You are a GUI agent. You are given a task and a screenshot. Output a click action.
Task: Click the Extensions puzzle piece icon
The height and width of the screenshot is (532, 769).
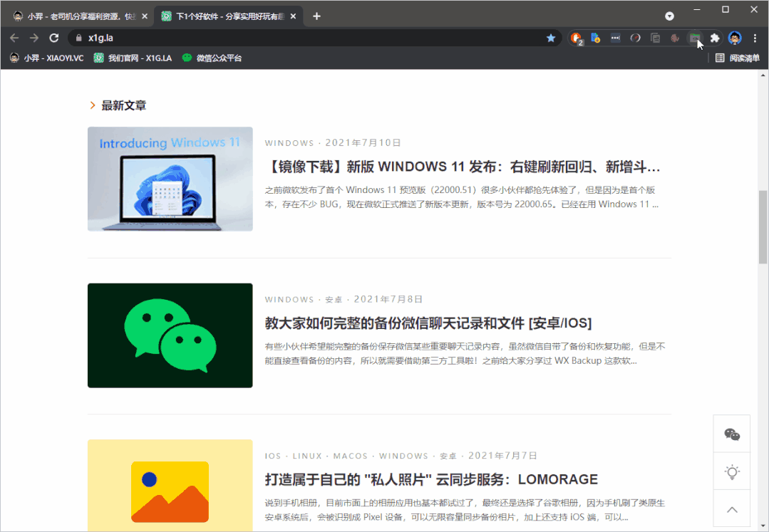tap(715, 38)
